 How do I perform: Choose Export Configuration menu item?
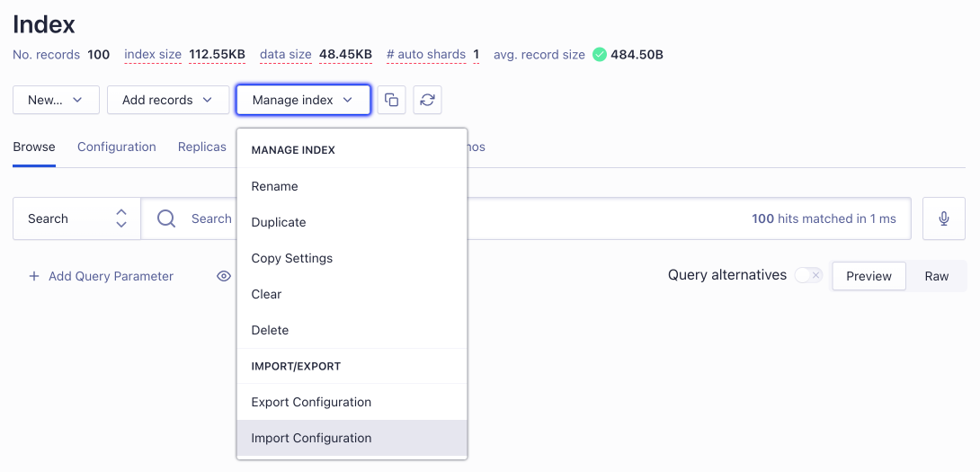(352, 402)
